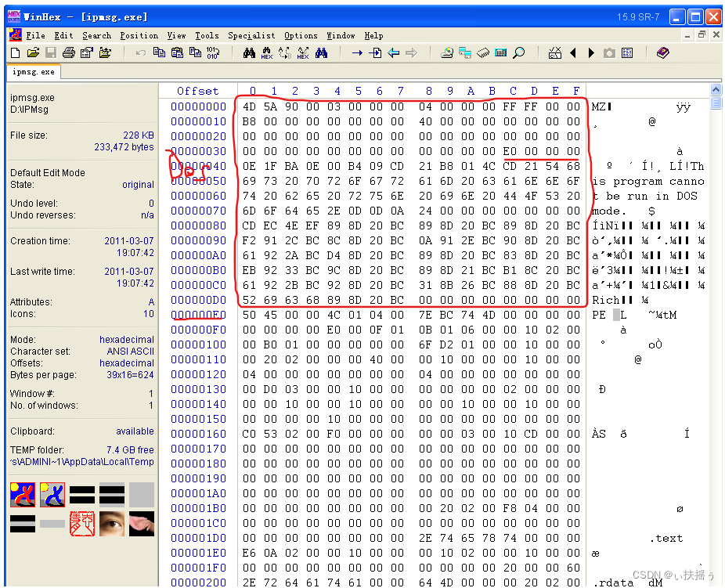Open the Help menu
The width and height of the screenshot is (725, 588).
point(373,35)
